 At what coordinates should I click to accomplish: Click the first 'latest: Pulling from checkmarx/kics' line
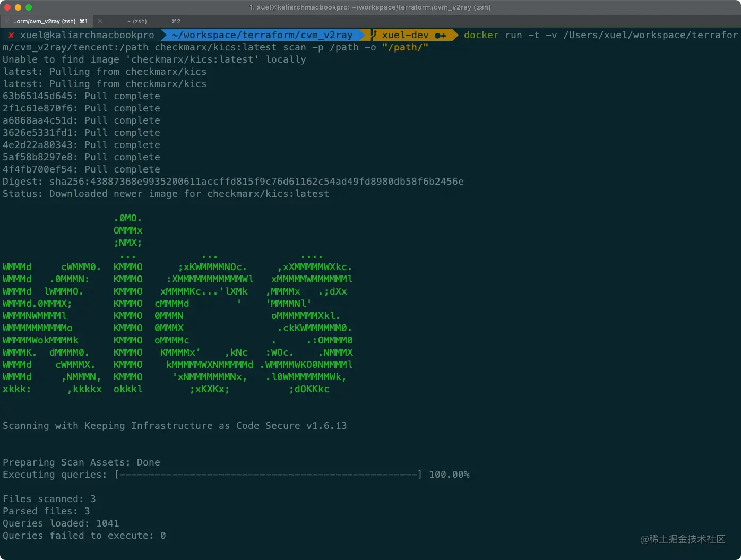[x=105, y=72]
